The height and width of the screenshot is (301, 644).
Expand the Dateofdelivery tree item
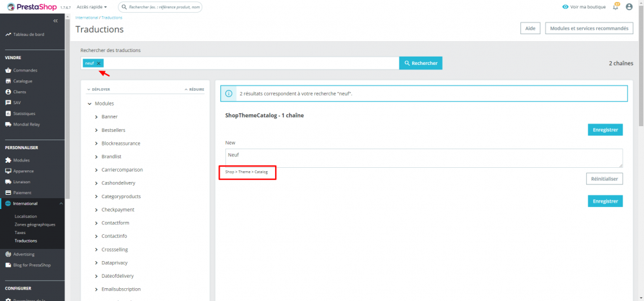point(96,276)
